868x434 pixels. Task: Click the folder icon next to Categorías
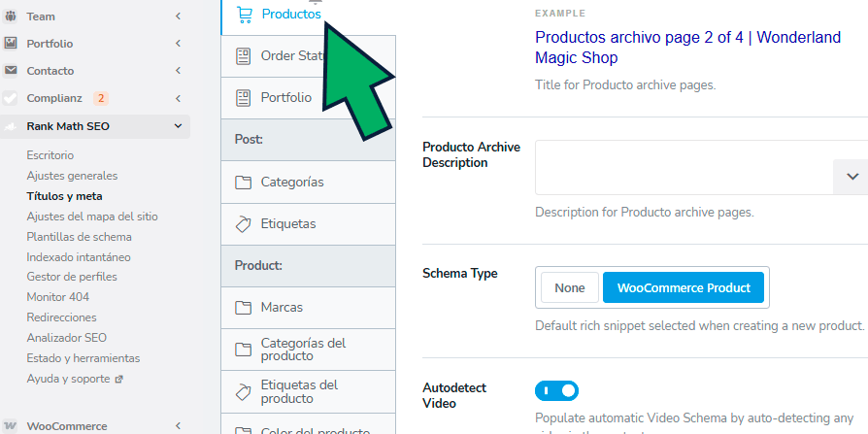tap(243, 183)
